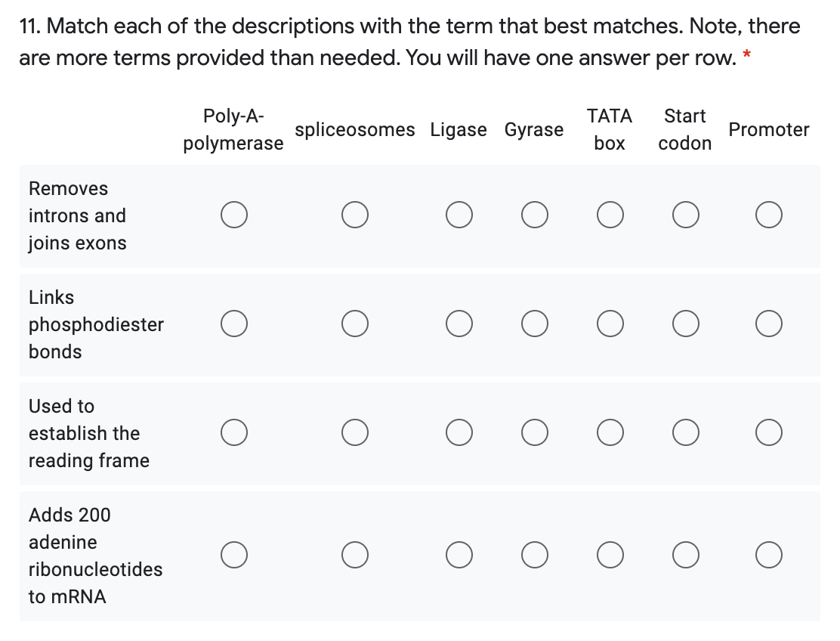Pick Promoter for Adds 200 adenine row

pyautogui.click(x=769, y=555)
